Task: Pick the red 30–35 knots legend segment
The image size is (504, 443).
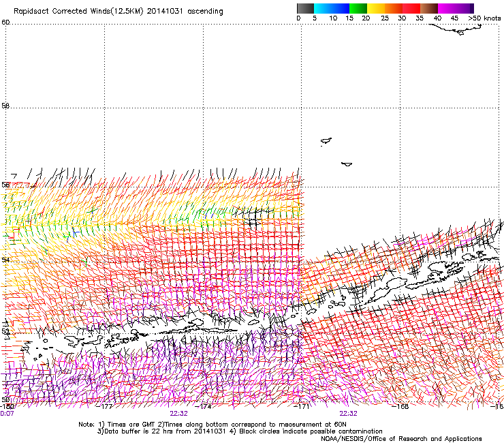Action: coord(411,8)
